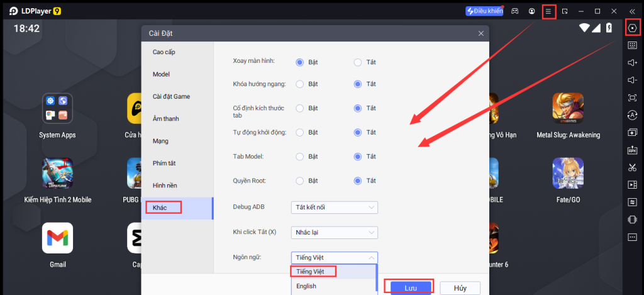Viewport: 644px width, 295px height.
Task: Open the APK installer icon
Action: tap(632, 150)
